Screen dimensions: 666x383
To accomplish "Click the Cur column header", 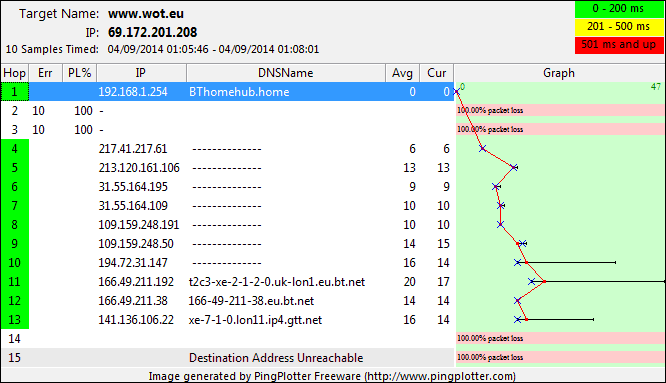I will point(436,73).
